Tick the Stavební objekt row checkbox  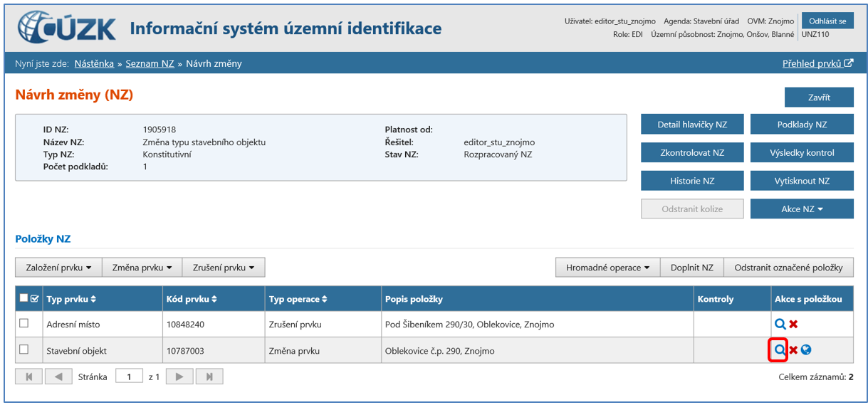coord(24,349)
